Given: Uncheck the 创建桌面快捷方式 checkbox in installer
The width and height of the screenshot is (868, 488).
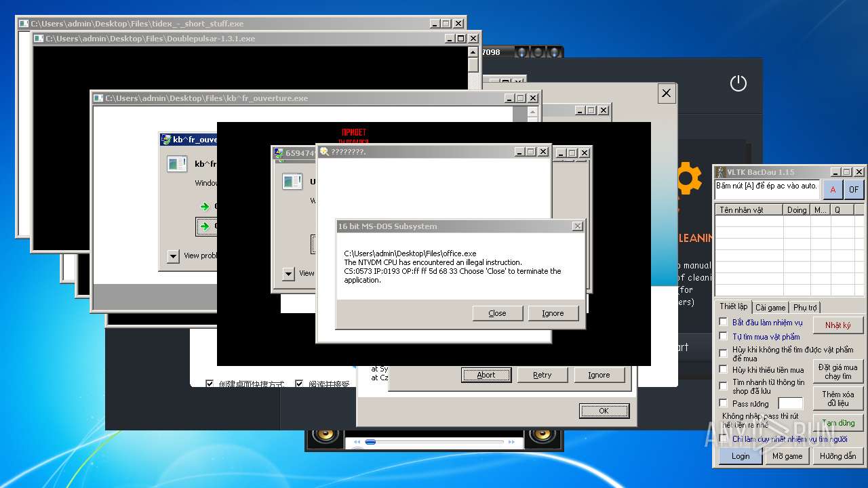Looking at the screenshot, I should [x=210, y=384].
